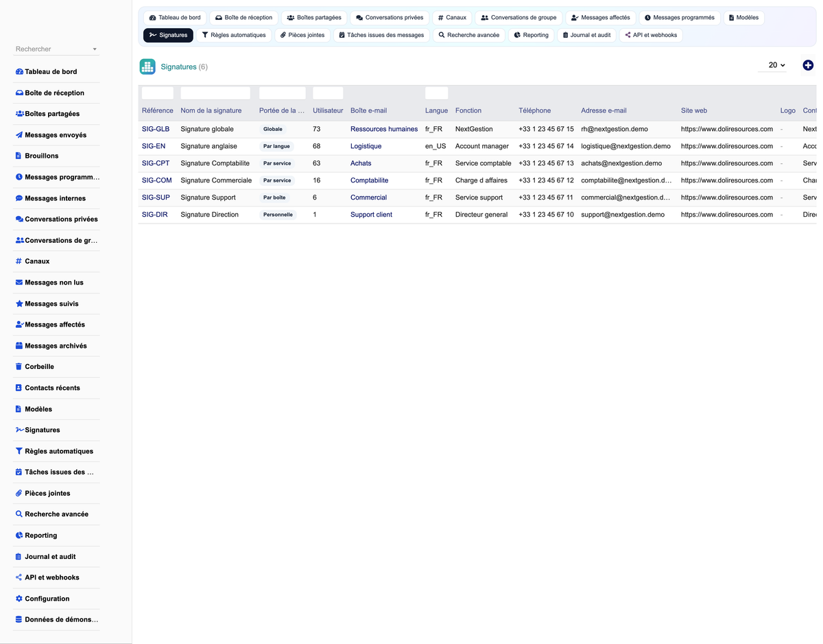823x644 pixels.
Task: Click the Corbeille trash icon
Action: pyautogui.click(x=19, y=367)
